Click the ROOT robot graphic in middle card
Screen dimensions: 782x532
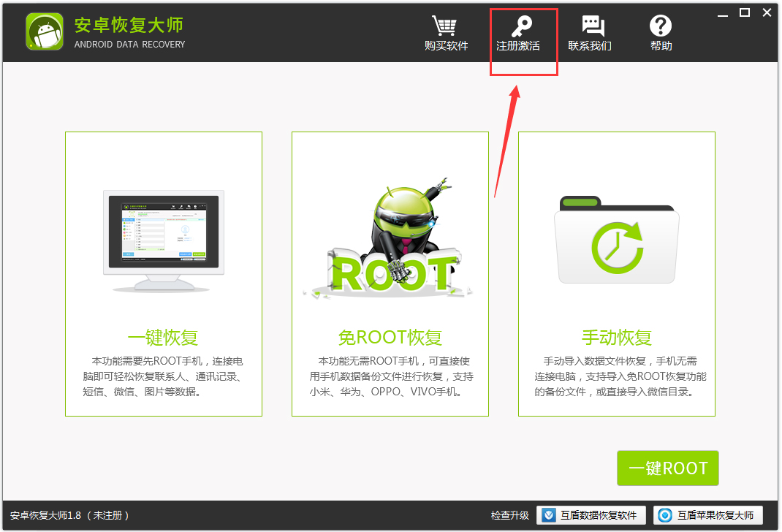390,234
